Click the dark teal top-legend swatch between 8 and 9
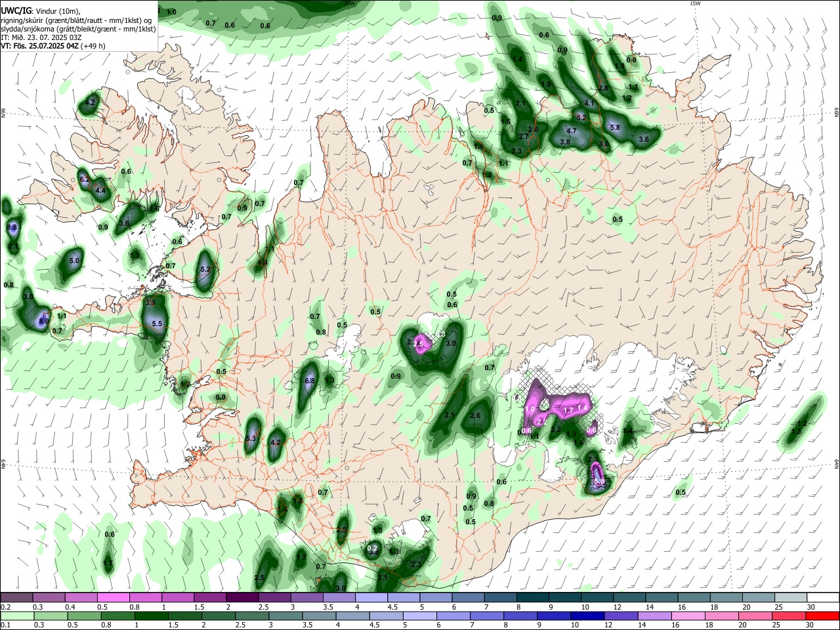Viewport: 840px width, 630px height. tap(532, 598)
